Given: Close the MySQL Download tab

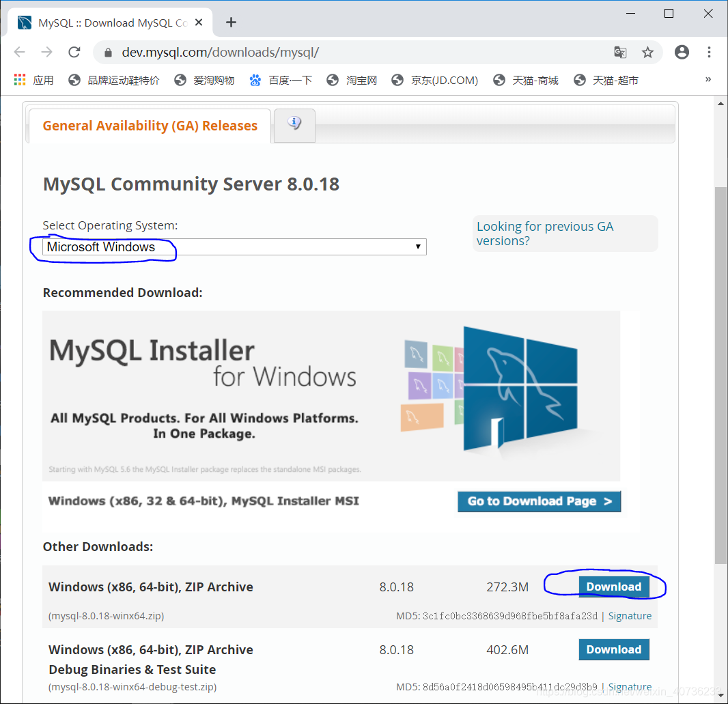Looking at the screenshot, I should 199,23.
